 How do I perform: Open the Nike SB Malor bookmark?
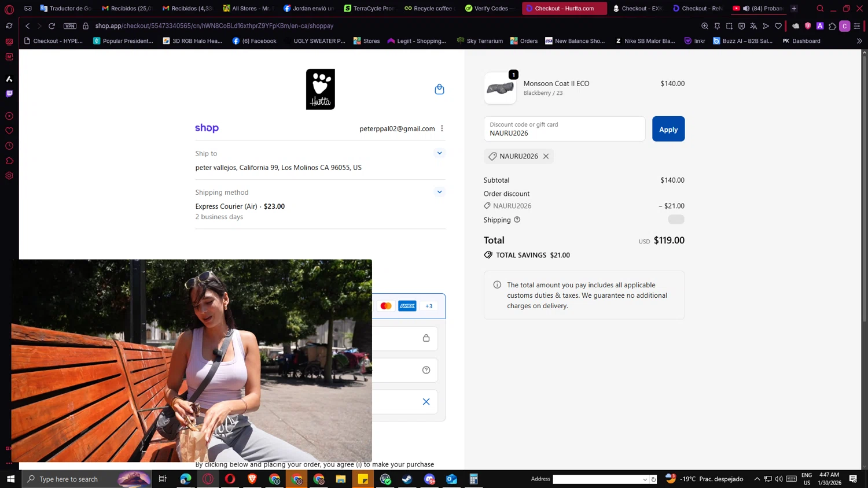[645, 41]
